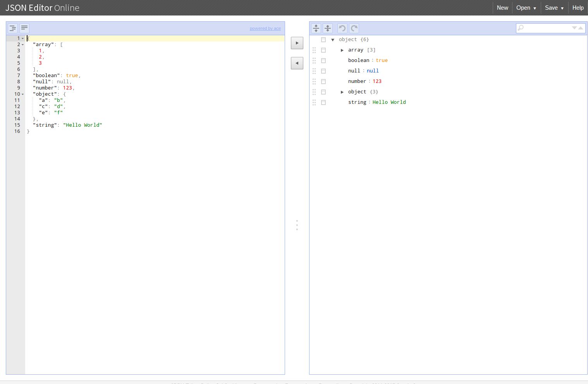Redo the undone tree edit

[x=353, y=28]
